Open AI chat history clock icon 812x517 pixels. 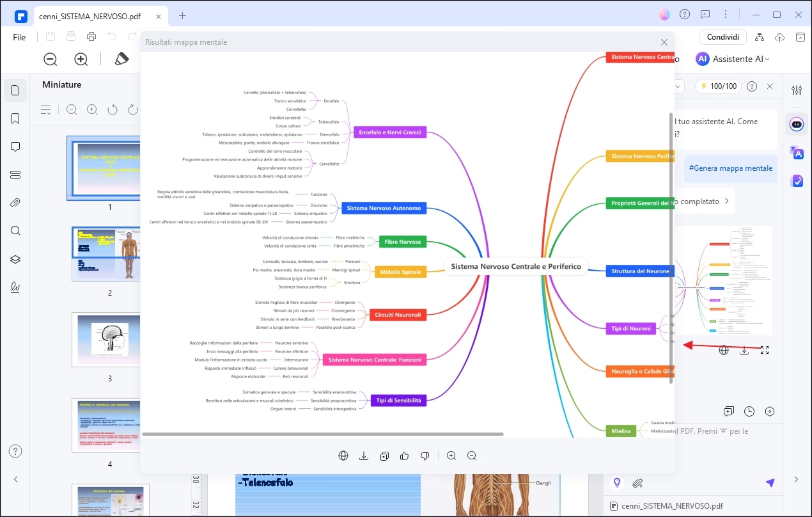tap(749, 411)
